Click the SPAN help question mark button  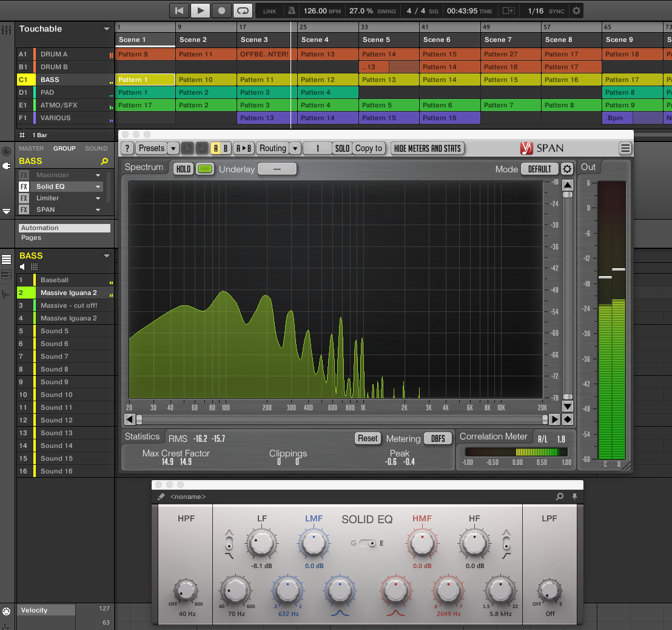point(127,148)
